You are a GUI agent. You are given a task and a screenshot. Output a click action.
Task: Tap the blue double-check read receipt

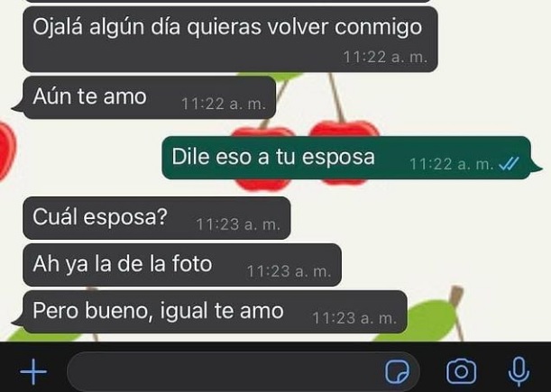click(x=509, y=164)
